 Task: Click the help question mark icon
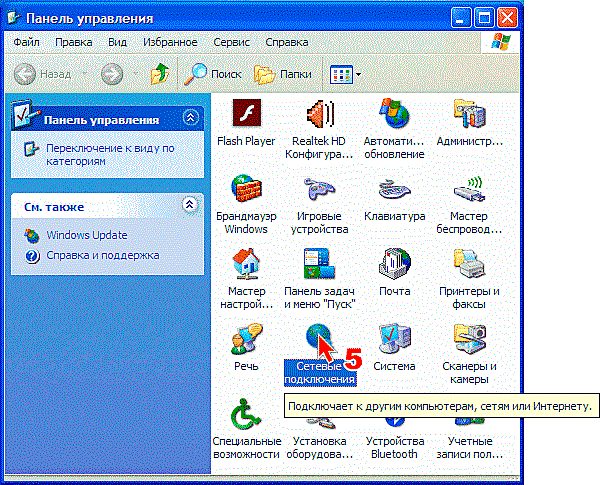pyautogui.click(x=32, y=256)
